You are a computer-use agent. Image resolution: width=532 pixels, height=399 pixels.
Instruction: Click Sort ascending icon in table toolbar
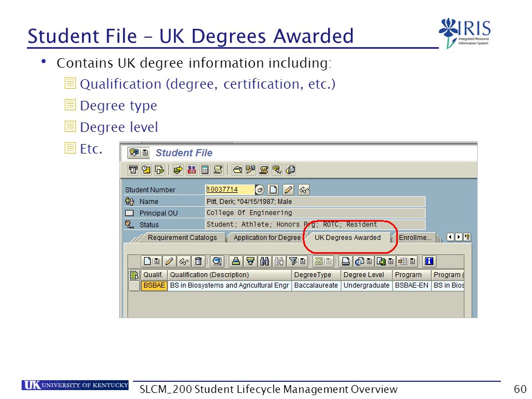pyautogui.click(x=236, y=261)
